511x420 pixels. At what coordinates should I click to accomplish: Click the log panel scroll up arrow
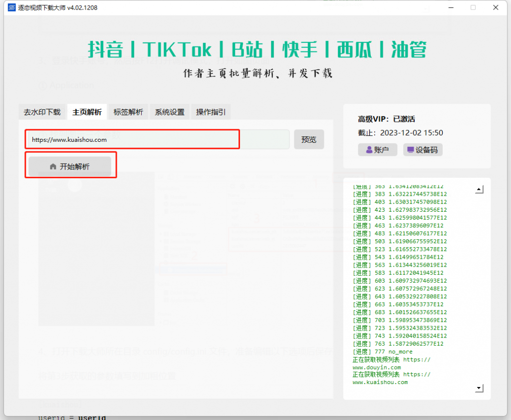[479, 189]
